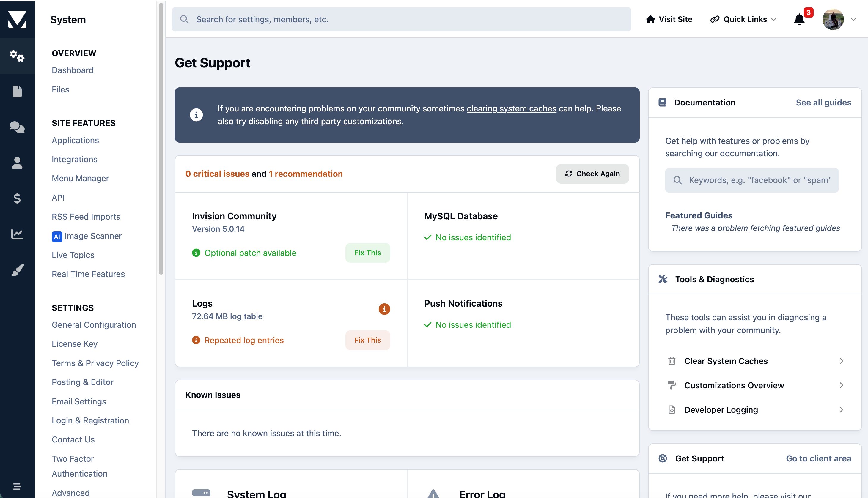Open API under Site Features
This screenshot has height=498, width=868.
(58, 198)
